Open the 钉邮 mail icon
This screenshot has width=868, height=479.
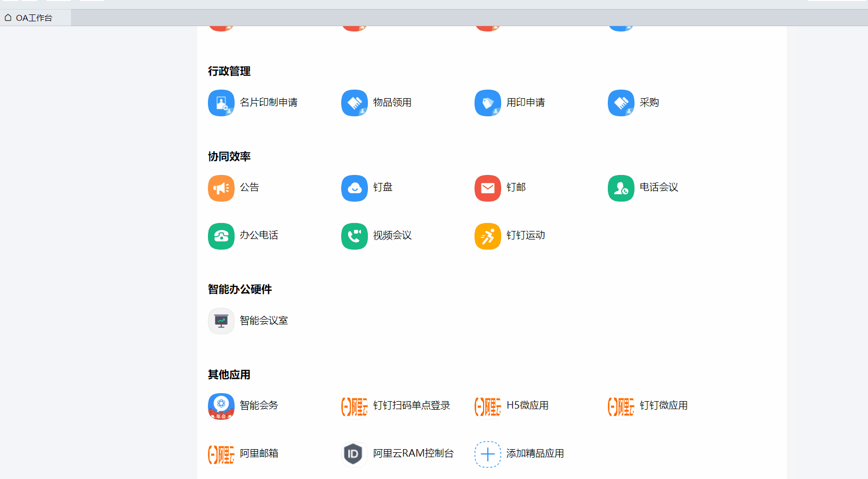pos(488,188)
